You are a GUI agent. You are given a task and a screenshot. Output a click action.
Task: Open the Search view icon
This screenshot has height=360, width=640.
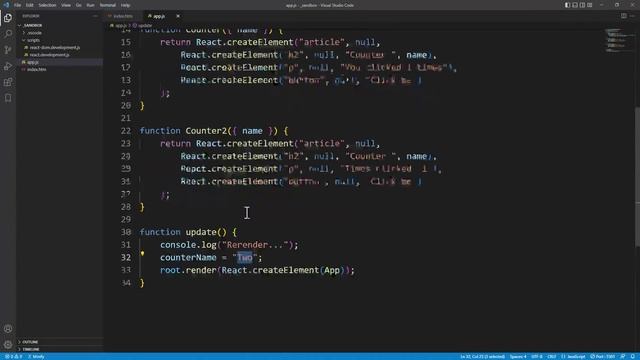tap(8, 34)
